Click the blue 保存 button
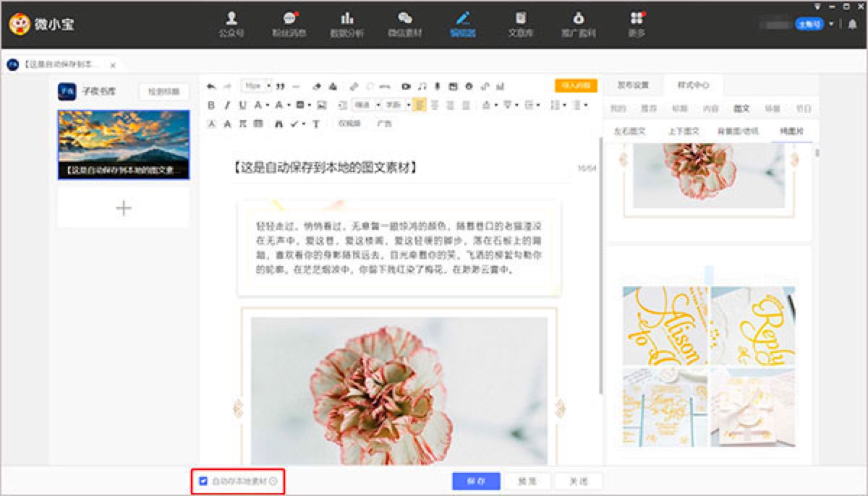The height and width of the screenshot is (496, 868). click(476, 481)
